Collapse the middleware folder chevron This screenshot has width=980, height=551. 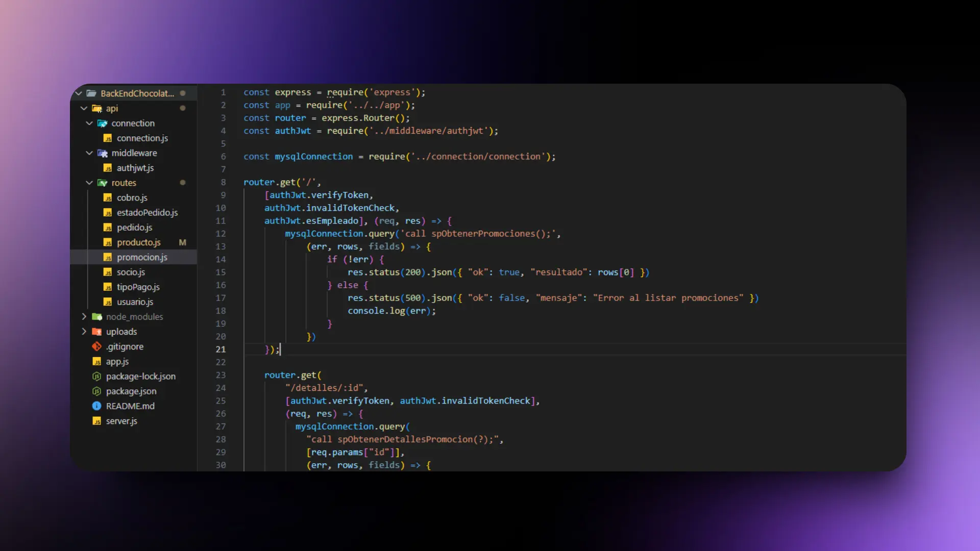pyautogui.click(x=89, y=153)
